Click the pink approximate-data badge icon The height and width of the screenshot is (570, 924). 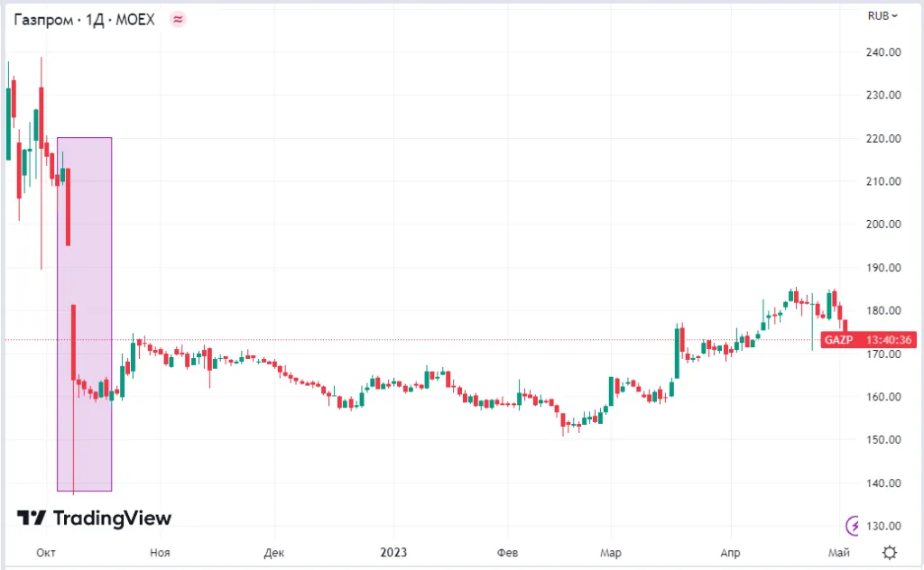click(x=178, y=20)
